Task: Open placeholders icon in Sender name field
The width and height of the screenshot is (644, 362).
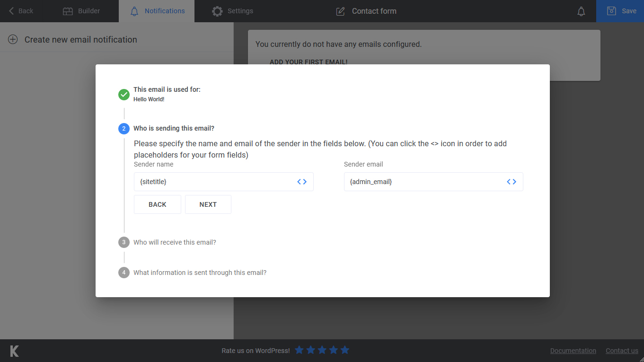Action: click(x=302, y=182)
